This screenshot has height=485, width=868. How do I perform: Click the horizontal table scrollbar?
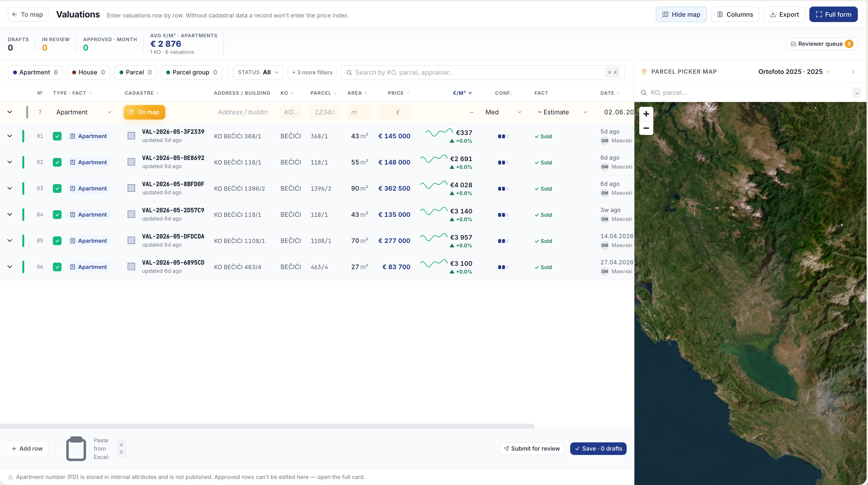[x=267, y=426]
